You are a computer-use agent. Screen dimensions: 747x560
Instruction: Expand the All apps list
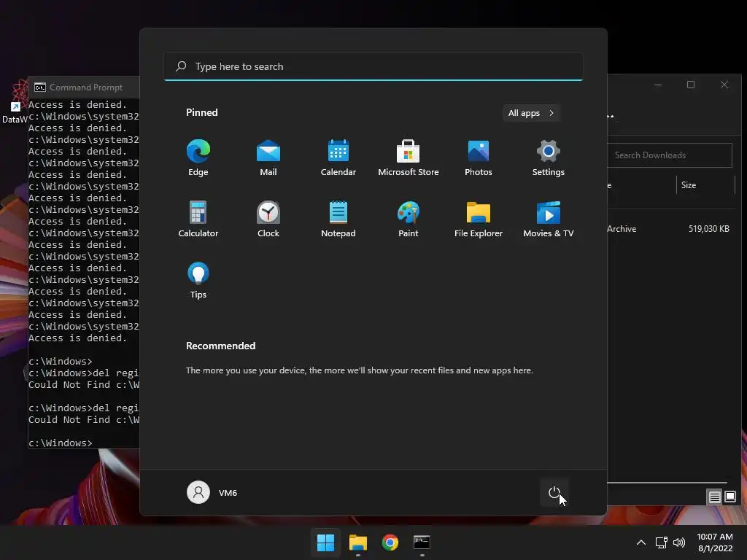coord(531,113)
